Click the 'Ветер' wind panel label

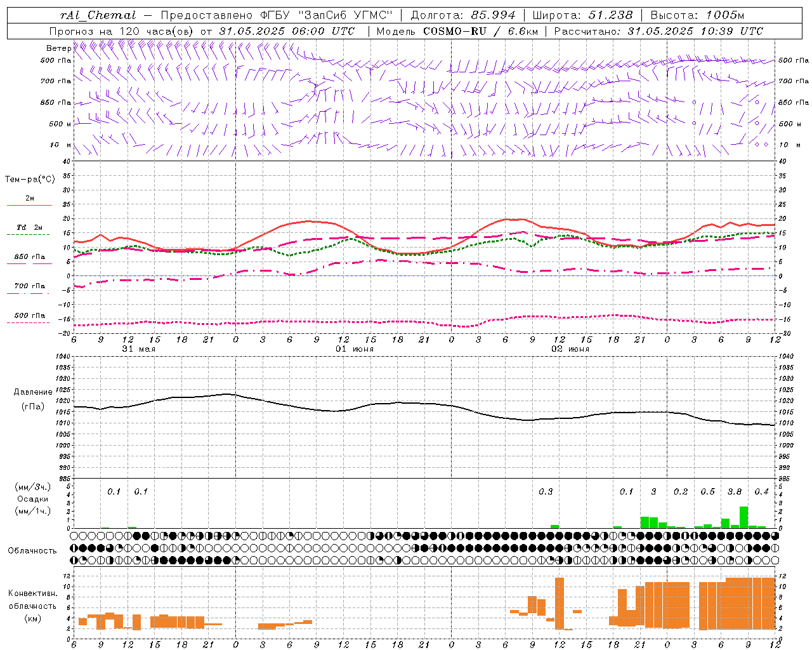click(x=58, y=48)
